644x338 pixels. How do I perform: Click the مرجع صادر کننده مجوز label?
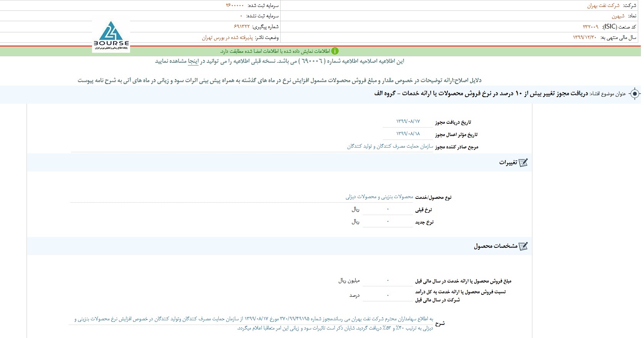(457, 147)
